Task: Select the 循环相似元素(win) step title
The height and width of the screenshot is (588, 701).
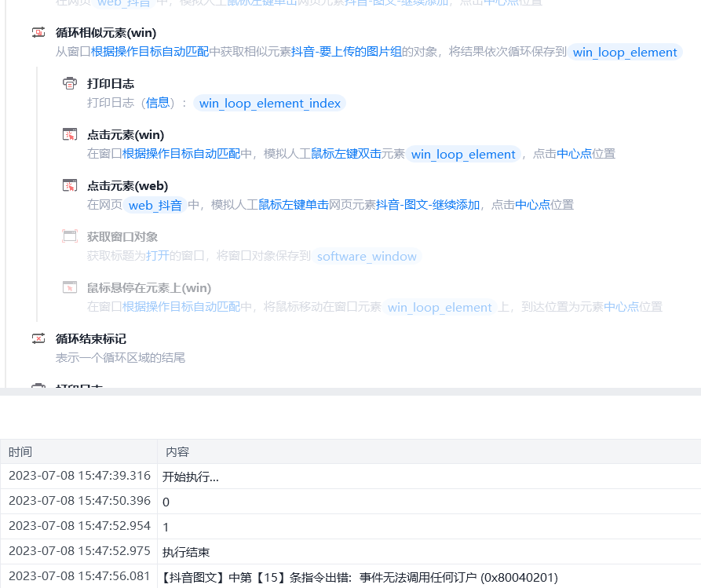Action: 106,33
